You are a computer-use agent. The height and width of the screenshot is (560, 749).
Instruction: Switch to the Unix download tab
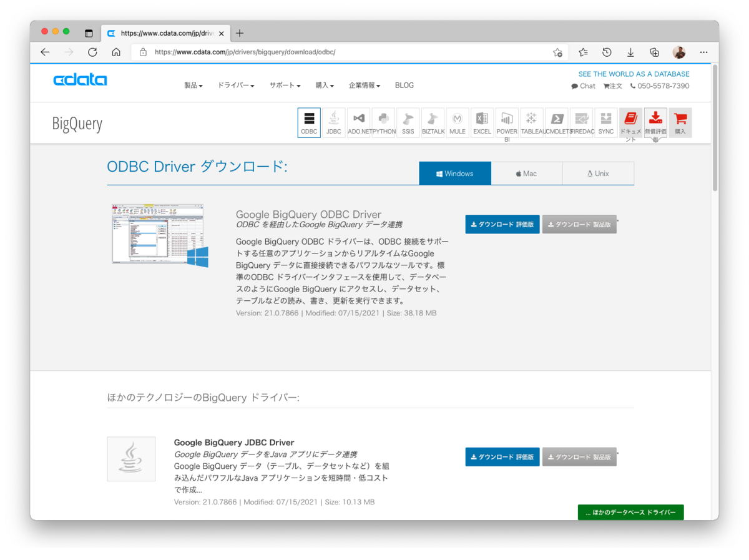598,174
